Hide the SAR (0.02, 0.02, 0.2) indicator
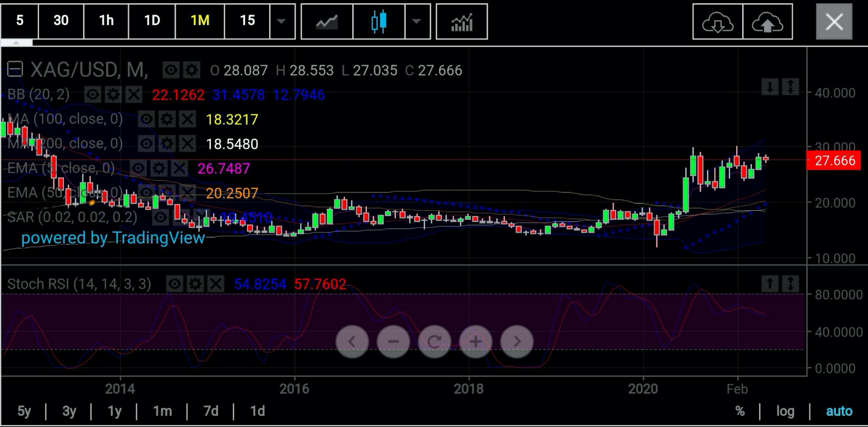 pos(160,217)
